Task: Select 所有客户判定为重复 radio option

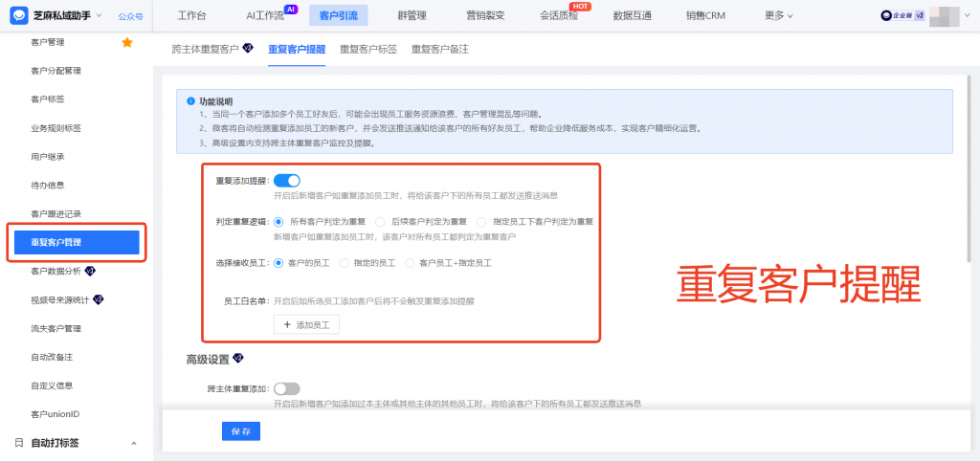Action: 278,222
